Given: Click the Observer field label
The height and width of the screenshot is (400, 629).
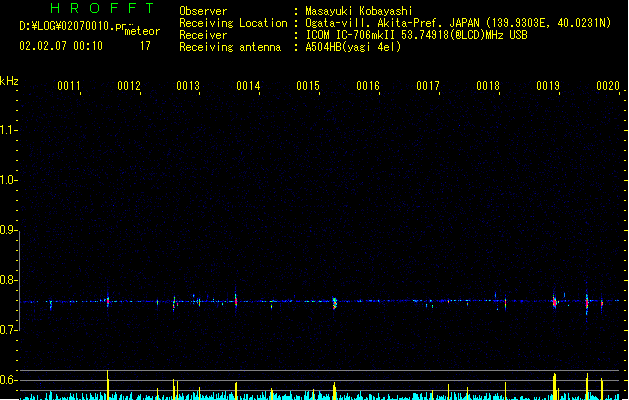Looking at the screenshot, I should [203, 11].
